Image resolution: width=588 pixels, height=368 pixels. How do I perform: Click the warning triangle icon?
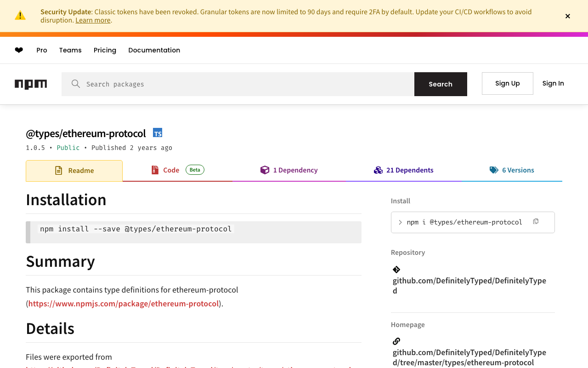click(20, 16)
